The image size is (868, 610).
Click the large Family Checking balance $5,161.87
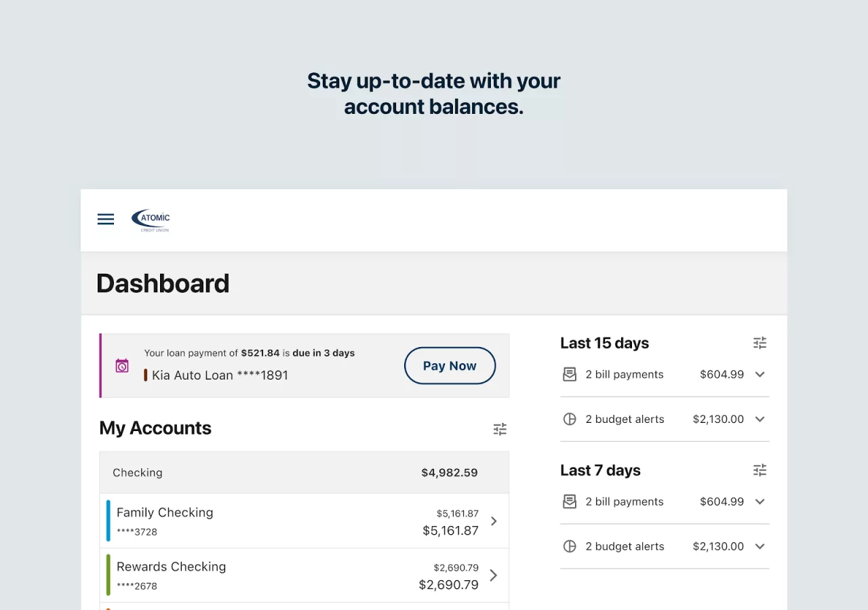450,531
